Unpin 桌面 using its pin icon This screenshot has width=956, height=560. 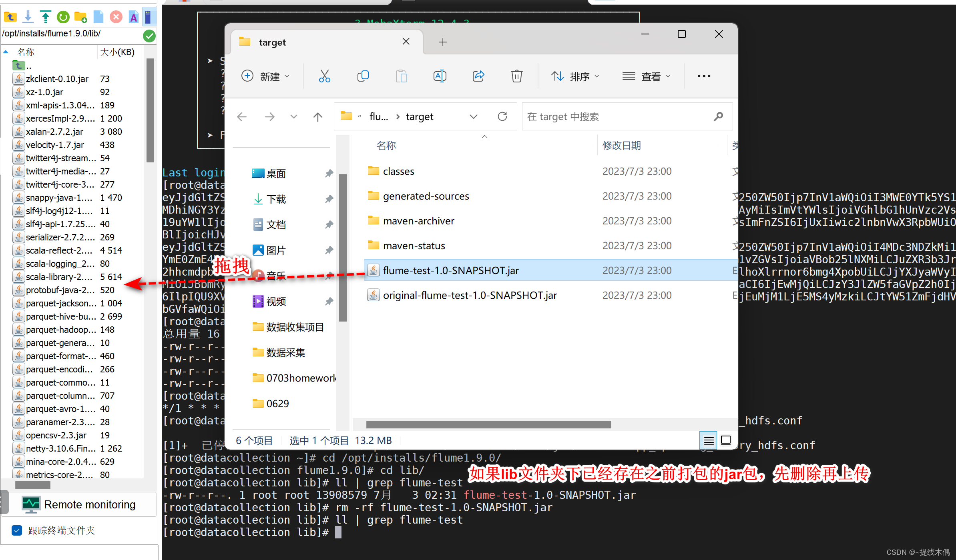[329, 173]
